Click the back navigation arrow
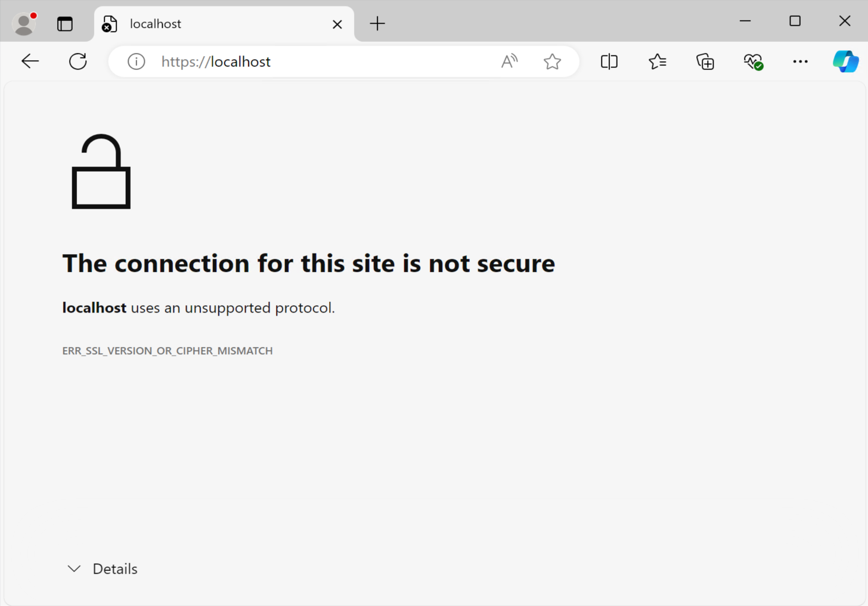Viewport: 868px width, 606px height. (x=30, y=61)
